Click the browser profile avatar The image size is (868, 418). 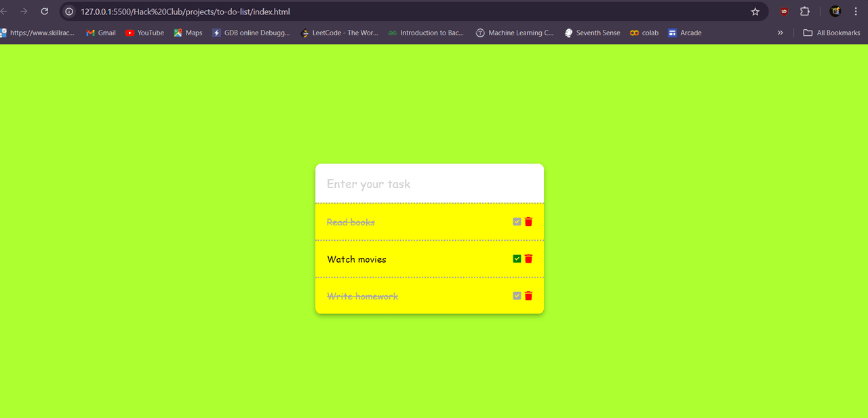835,12
